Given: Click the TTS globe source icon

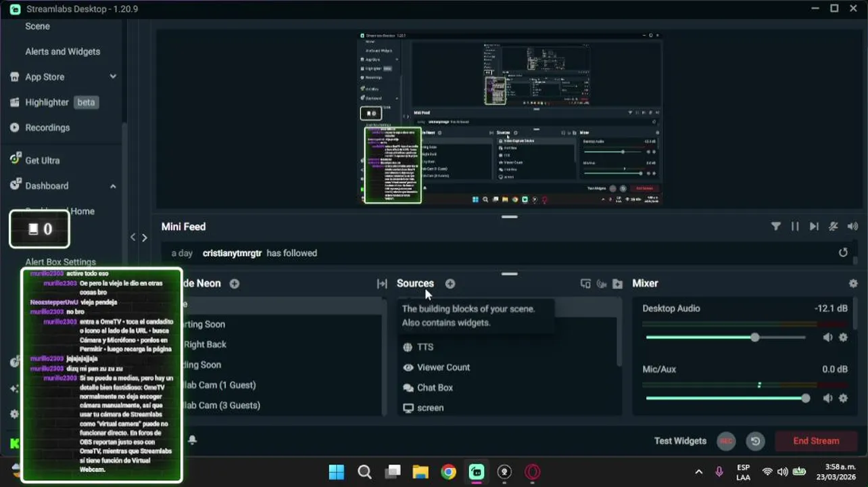Looking at the screenshot, I should pyautogui.click(x=408, y=347).
